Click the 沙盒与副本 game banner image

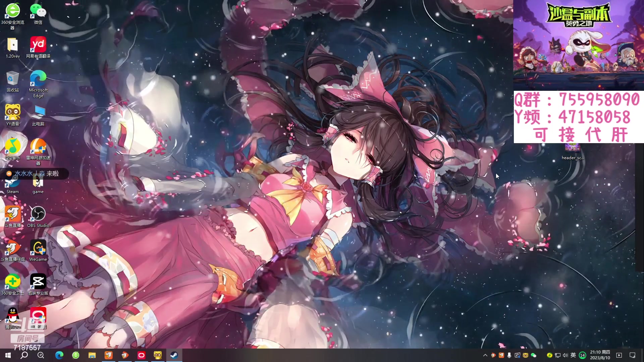[x=579, y=45]
